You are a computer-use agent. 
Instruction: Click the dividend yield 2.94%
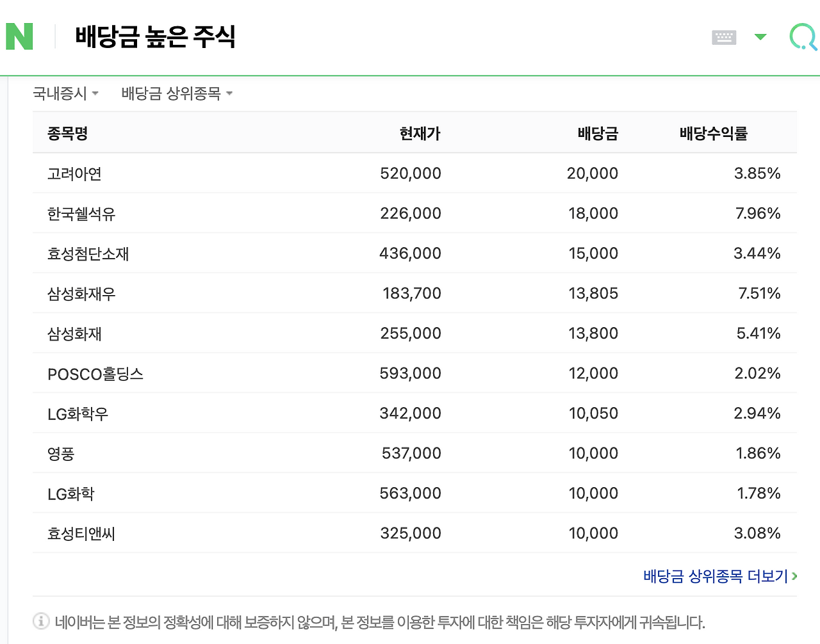point(757,414)
